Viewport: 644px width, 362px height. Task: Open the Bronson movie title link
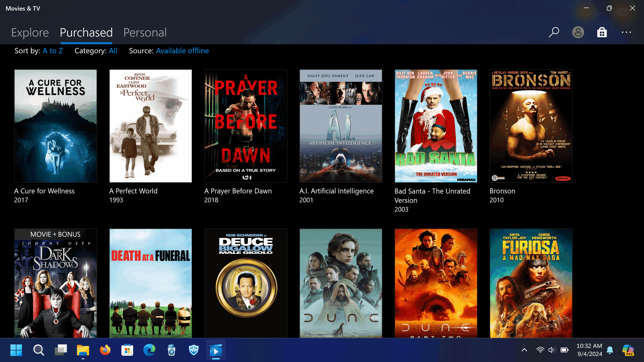point(502,191)
